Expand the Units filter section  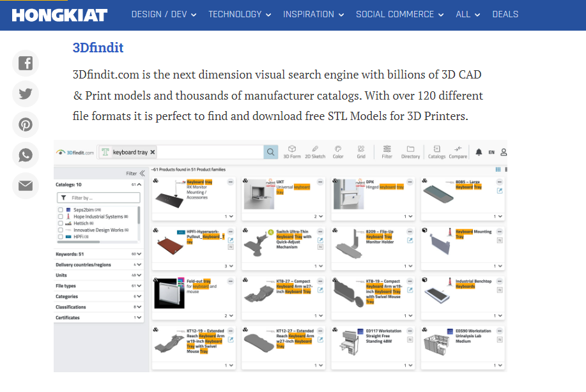click(98, 275)
